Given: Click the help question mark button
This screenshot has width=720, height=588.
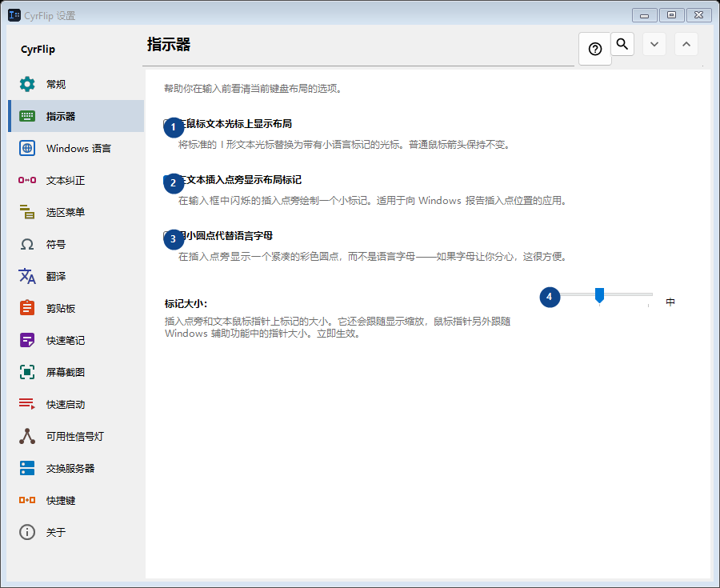Looking at the screenshot, I should point(595,49).
